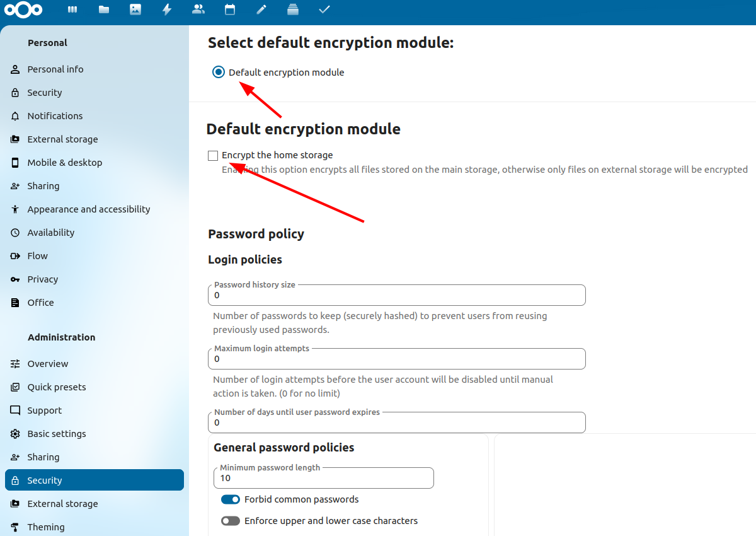Open the Files app folder icon
This screenshot has height=536, width=756.
pyautogui.click(x=104, y=9)
